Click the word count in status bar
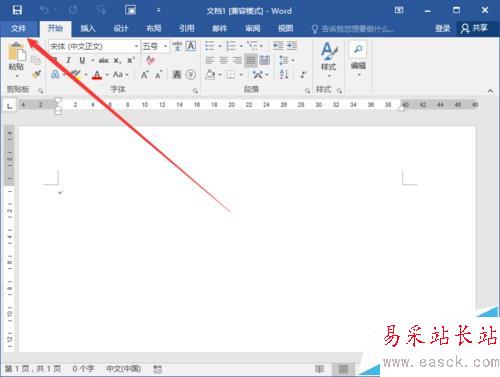The width and height of the screenshot is (500, 377). click(x=83, y=369)
